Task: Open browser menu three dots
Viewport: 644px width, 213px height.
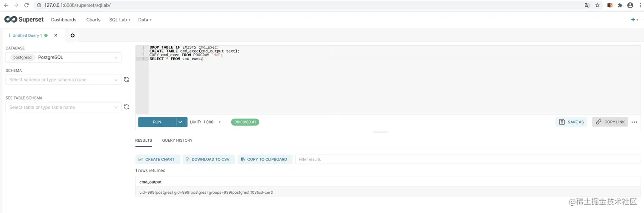Action: pos(640,5)
